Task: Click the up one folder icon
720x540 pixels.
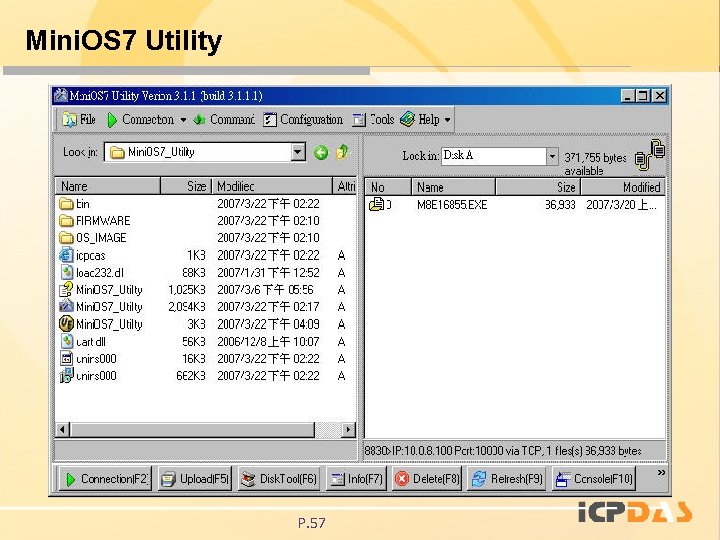Action: pos(342,152)
